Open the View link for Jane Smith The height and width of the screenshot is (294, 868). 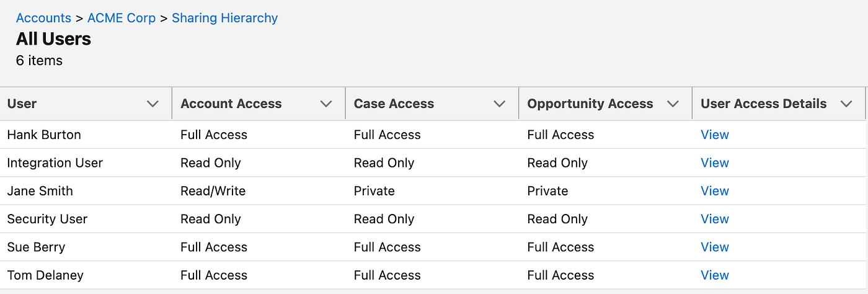(x=714, y=191)
